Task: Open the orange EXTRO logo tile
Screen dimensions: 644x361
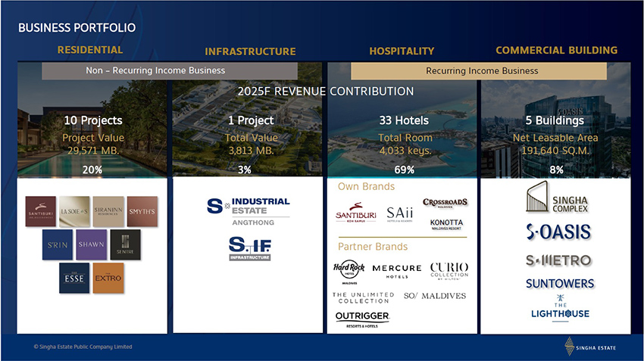Action: 108,278
